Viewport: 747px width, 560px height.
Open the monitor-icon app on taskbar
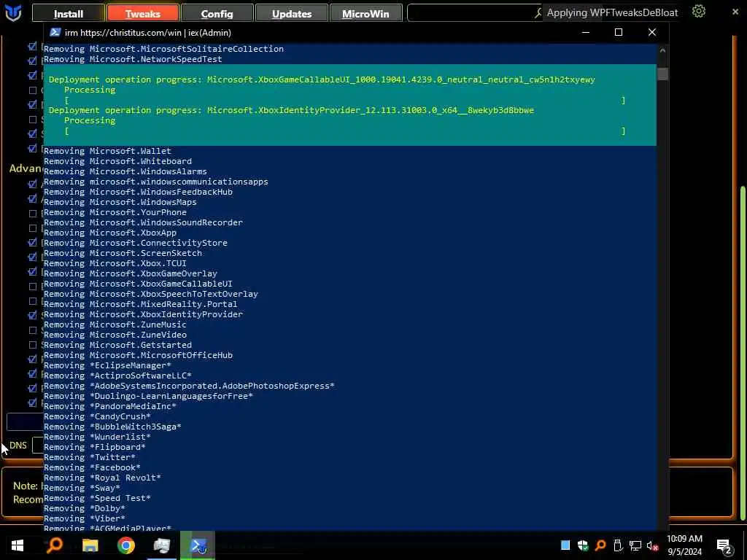click(x=162, y=545)
